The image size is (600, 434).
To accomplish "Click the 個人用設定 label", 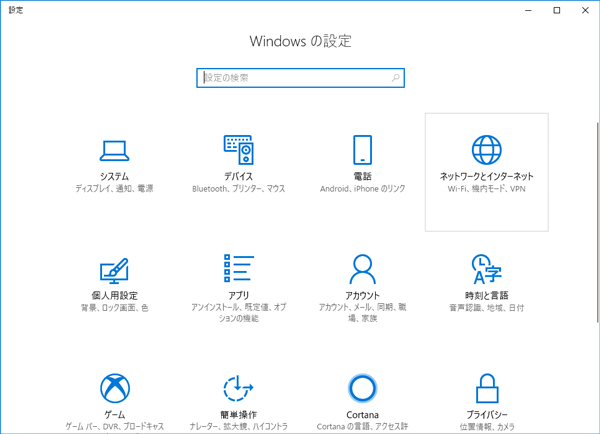I will [x=114, y=295].
